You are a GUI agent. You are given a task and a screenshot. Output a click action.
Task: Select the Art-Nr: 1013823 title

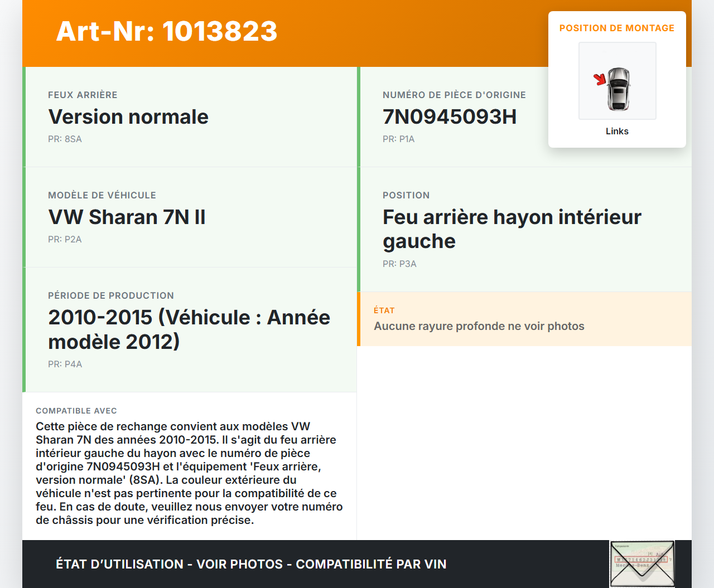point(166,32)
